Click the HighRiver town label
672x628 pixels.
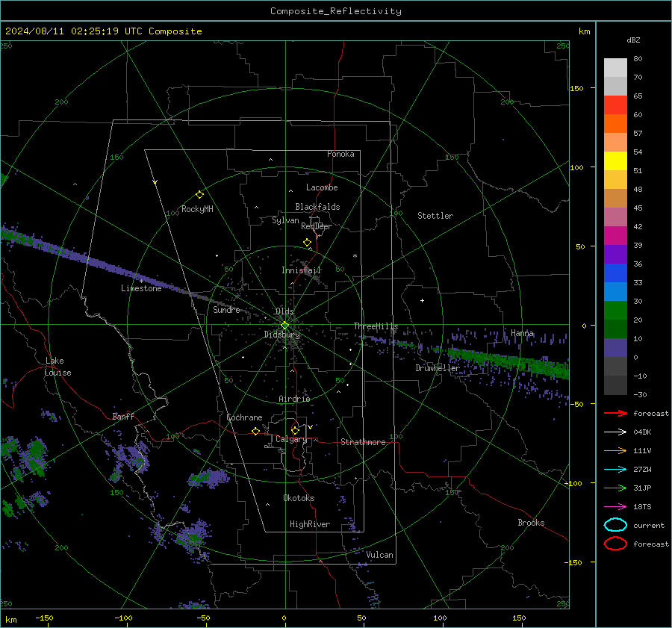tap(310, 524)
